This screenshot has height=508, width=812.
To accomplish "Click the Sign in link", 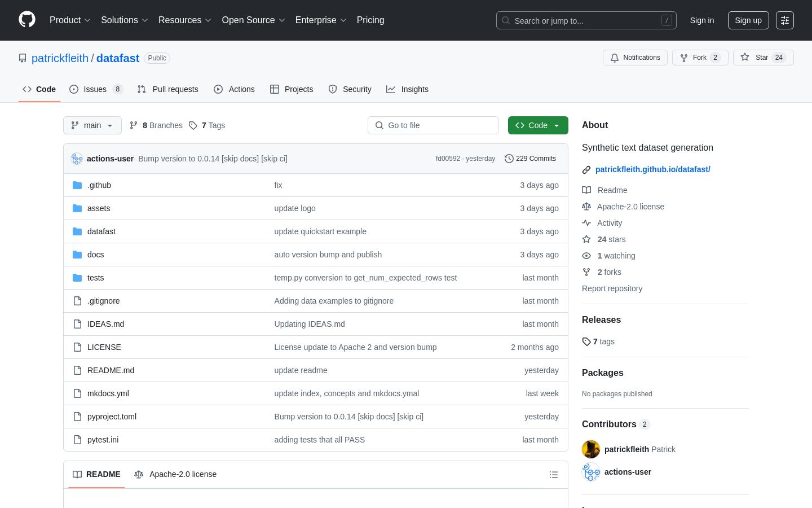I will (702, 20).
